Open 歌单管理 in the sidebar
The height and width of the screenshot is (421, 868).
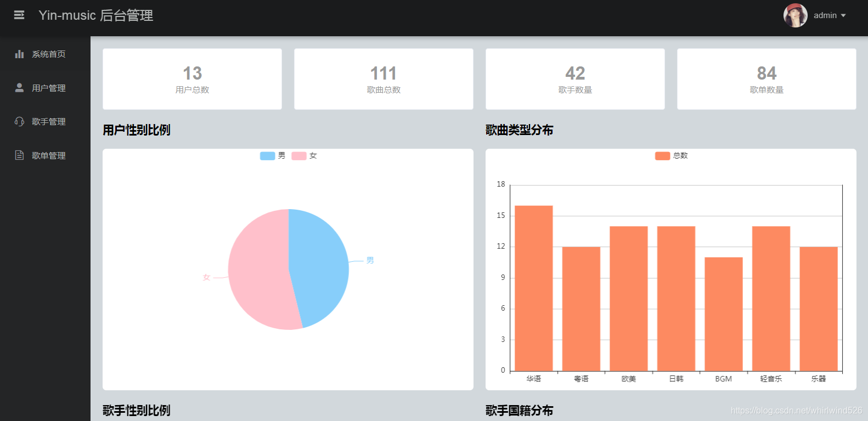pos(45,155)
